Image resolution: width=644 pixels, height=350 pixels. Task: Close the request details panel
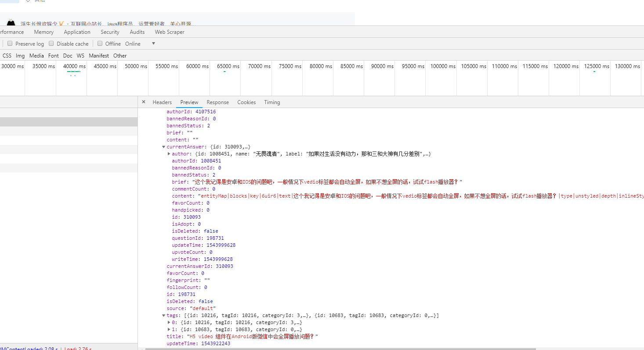coord(144,102)
